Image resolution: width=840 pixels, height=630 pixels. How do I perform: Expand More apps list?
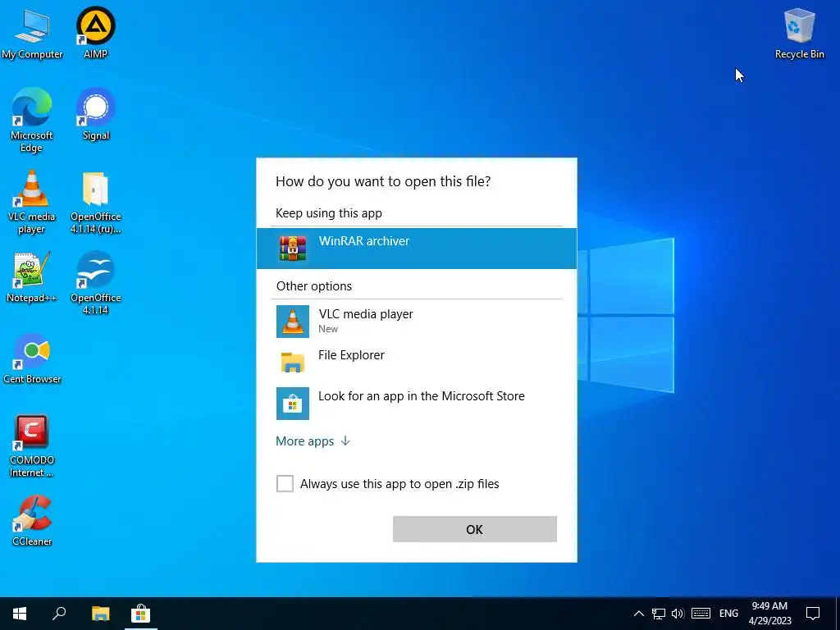point(313,441)
